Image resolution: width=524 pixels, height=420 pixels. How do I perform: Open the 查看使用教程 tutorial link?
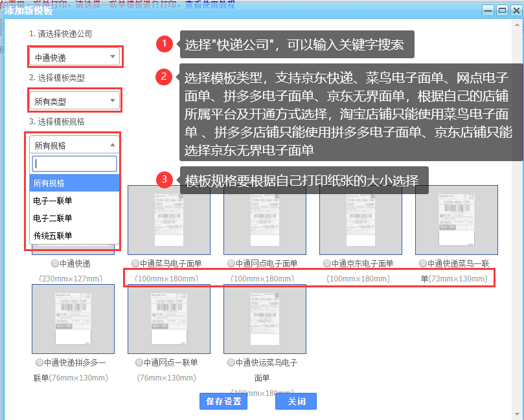coord(211,5)
